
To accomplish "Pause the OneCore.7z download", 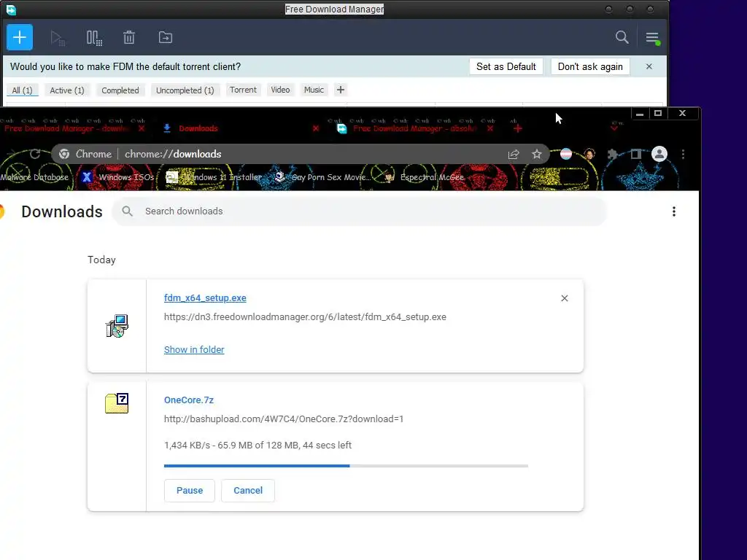I will (190, 491).
